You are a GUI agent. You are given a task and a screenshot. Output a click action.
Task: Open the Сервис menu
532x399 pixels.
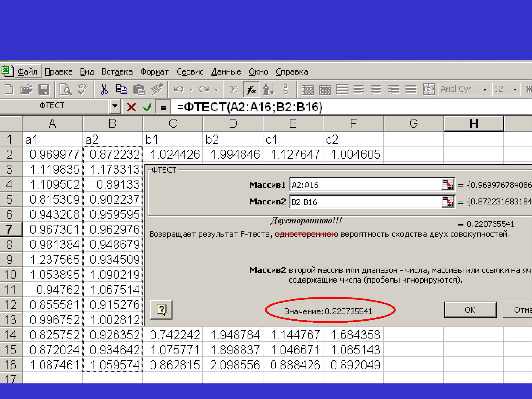[x=190, y=72]
